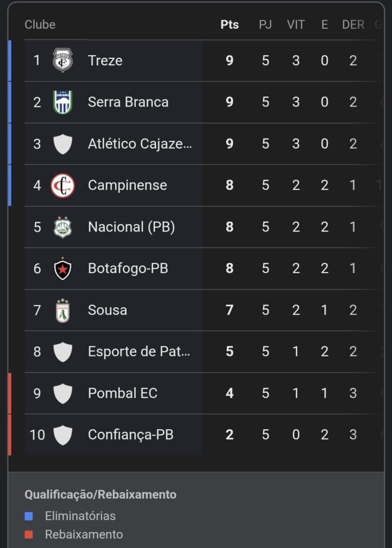The height and width of the screenshot is (548, 392).
Task: Click Atlético Cajazeirense placeholder shield icon
Action: pos(63,144)
